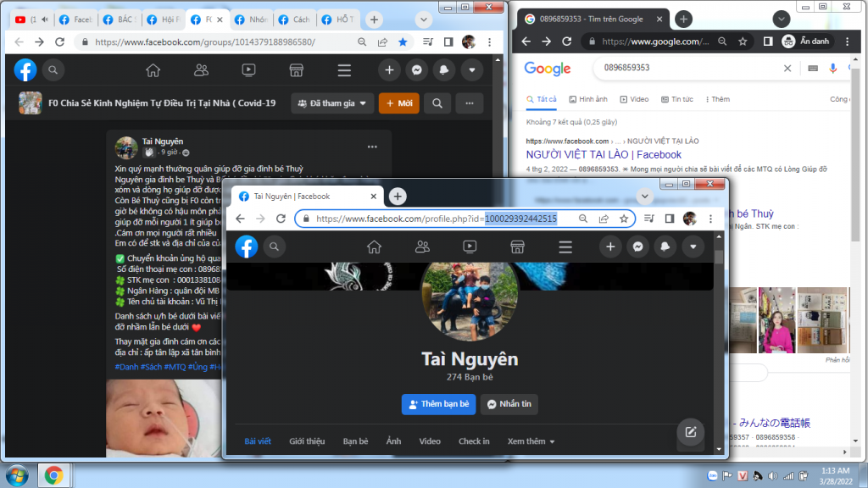Open the 'NGƯỜI VIỆT TẠI LÀO | Facebook' result

click(604, 155)
